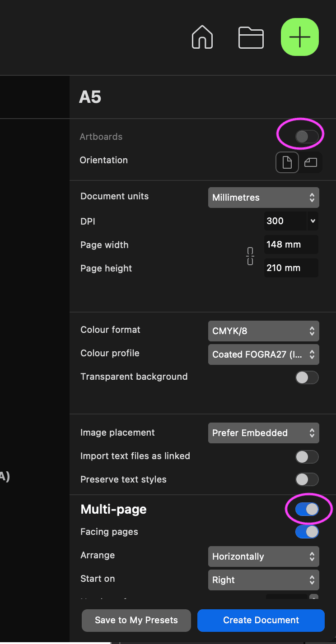The height and width of the screenshot is (644, 336).
Task: Open Image placement Prefer Embedded dropdown
Action: tap(264, 433)
